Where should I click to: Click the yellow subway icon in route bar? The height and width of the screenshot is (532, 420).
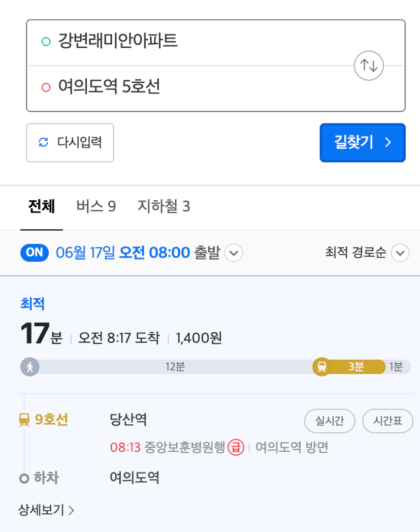coord(321,367)
